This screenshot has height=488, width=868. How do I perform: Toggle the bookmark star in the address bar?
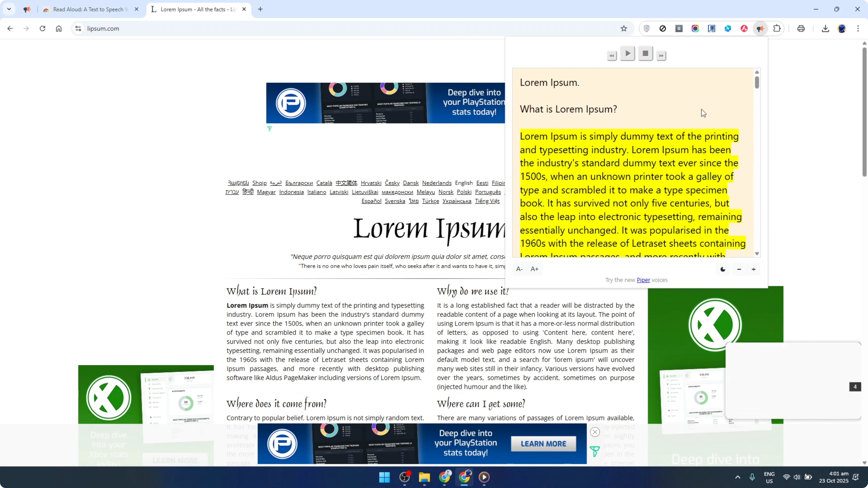(624, 28)
